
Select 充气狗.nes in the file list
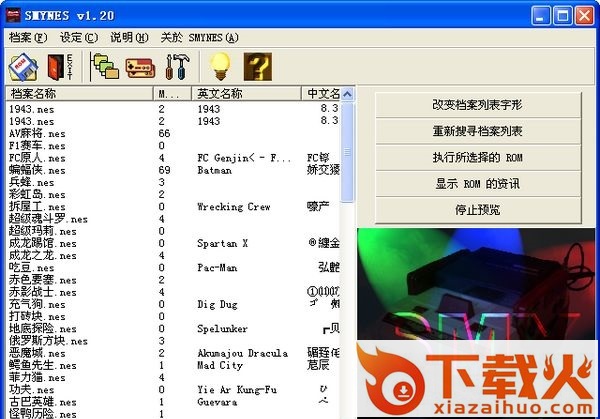point(37,304)
